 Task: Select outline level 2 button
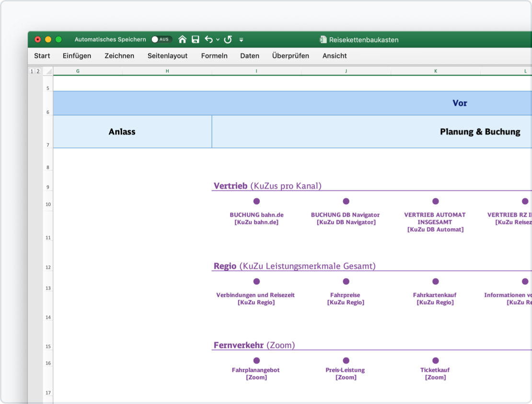click(x=38, y=71)
